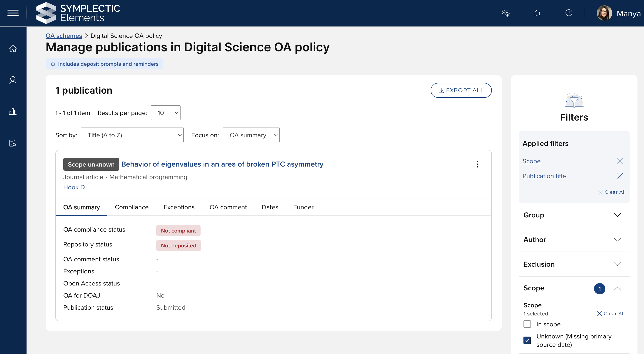Viewport: 644px width, 354px height.
Task: Open the hamburger navigation menu
Action: (x=13, y=13)
